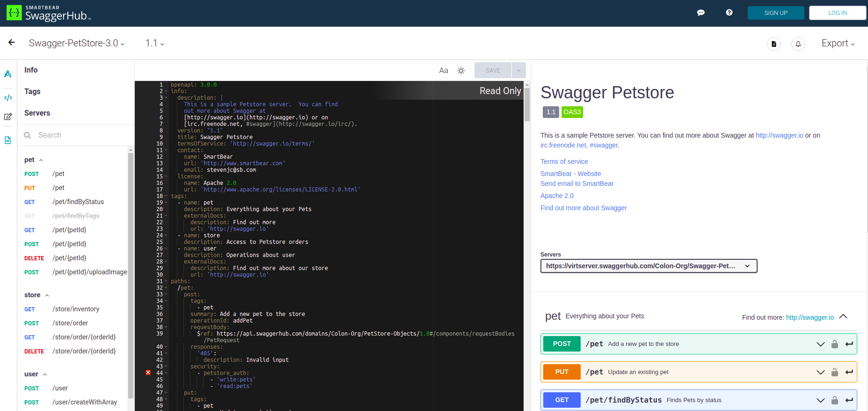Image resolution: width=868 pixels, height=411 pixels.
Task: Select the Info navigation item
Action: tap(31, 70)
